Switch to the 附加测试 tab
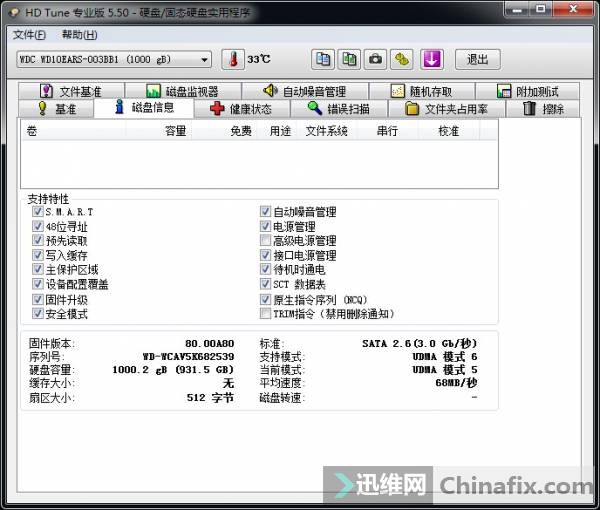This screenshot has width=600, height=510. (527, 91)
